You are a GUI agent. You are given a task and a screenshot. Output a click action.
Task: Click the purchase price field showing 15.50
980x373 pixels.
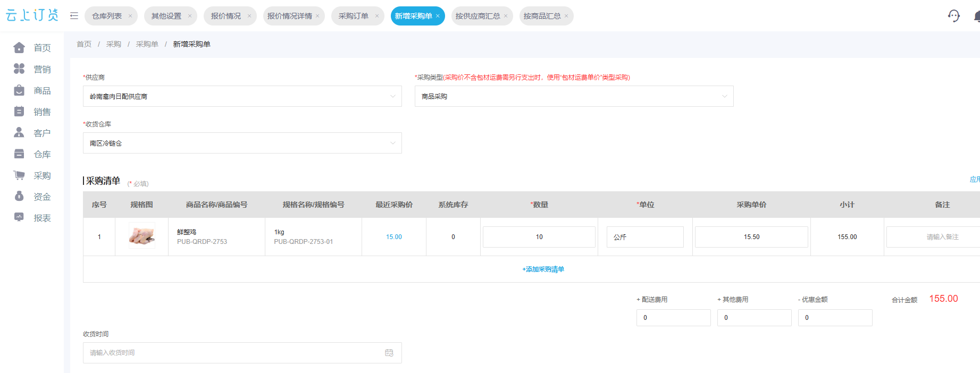[x=751, y=237]
